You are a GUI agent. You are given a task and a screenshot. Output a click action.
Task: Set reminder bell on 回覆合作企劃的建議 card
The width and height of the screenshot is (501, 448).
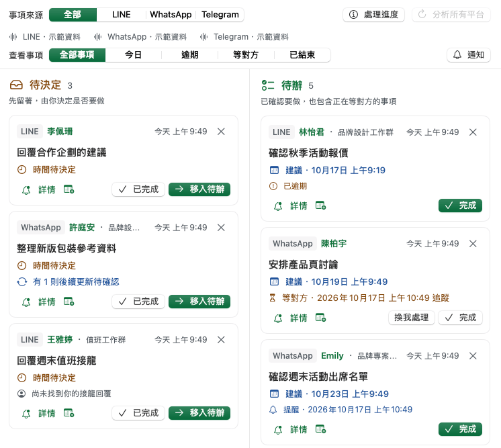[26, 190]
